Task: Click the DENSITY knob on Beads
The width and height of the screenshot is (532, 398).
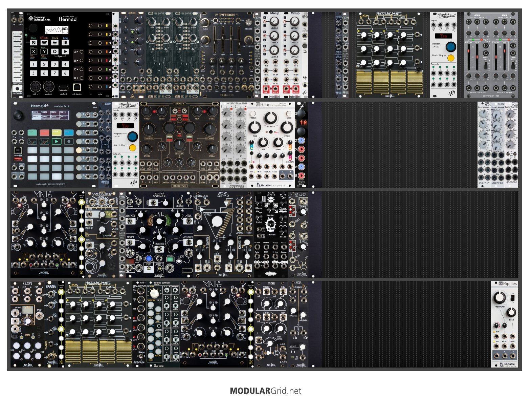Action: [270, 118]
